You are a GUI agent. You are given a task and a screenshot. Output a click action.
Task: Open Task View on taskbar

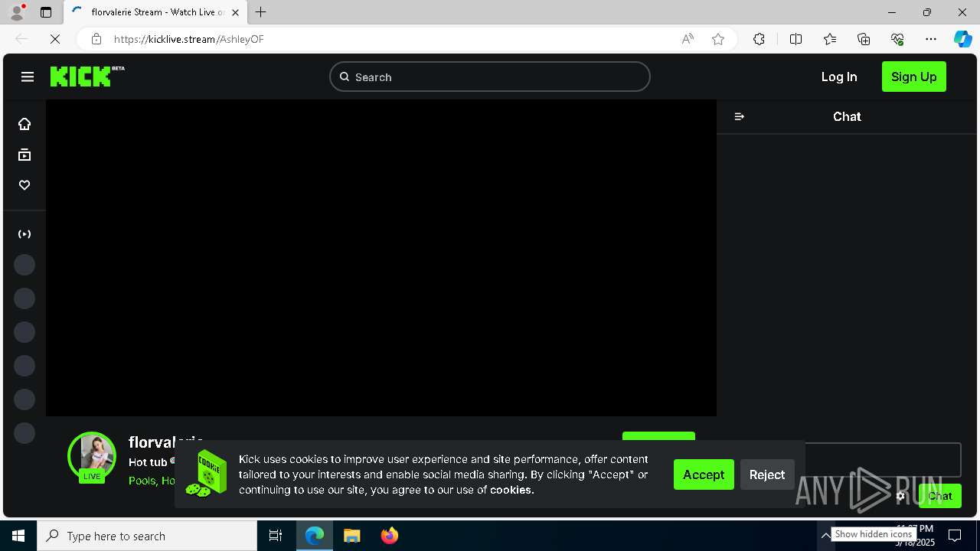pos(276,536)
